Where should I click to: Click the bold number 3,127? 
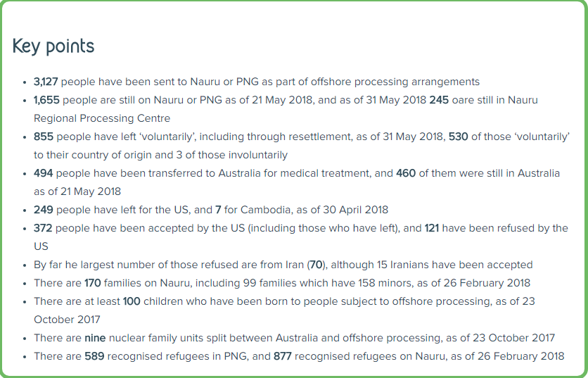(x=46, y=82)
